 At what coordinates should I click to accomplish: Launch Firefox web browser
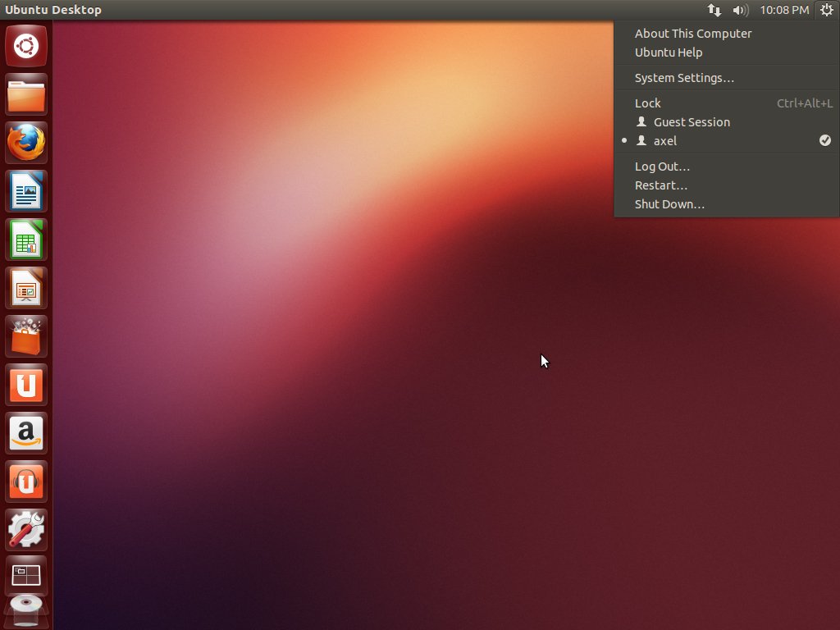pyautogui.click(x=26, y=144)
